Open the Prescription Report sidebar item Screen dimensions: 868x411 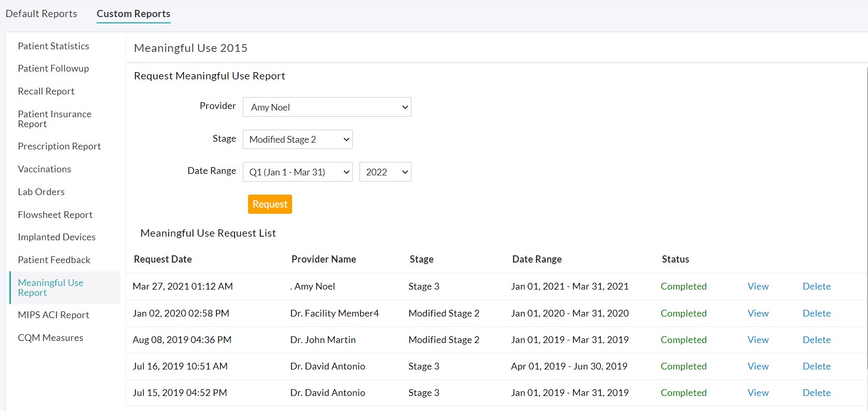tap(59, 146)
